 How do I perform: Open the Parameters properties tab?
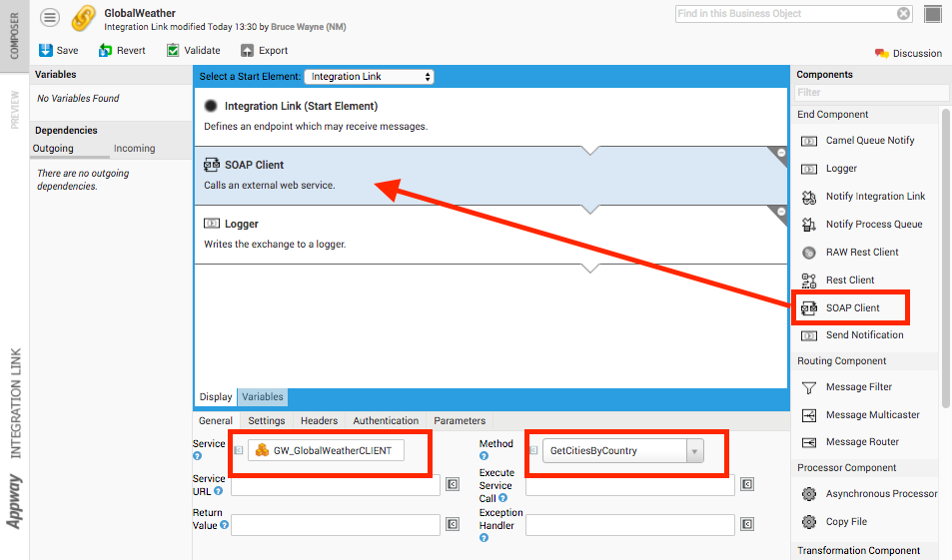pos(460,420)
